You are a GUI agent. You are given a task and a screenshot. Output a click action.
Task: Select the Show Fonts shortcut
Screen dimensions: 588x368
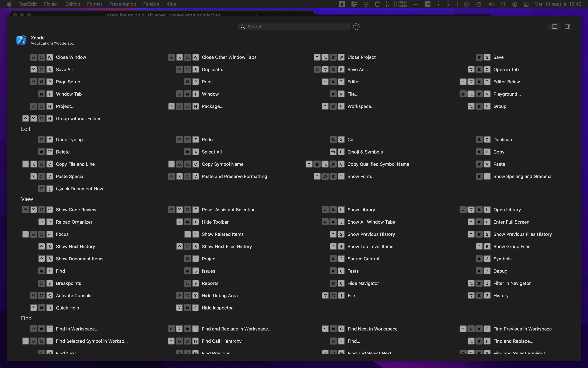point(343,176)
